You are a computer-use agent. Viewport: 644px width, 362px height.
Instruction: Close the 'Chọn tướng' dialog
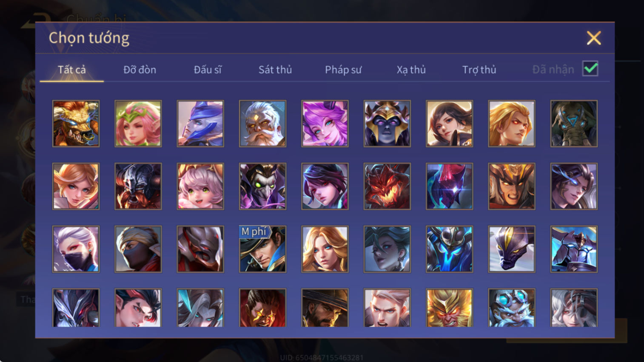point(594,38)
